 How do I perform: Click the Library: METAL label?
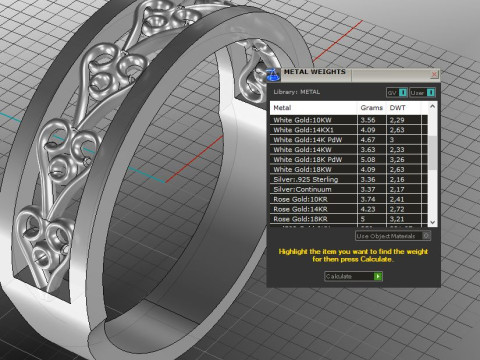coord(296,92)
